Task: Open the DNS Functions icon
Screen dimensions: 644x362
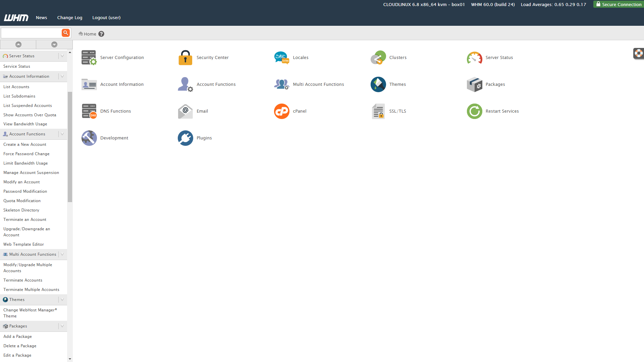Action: tap(89, 111)
